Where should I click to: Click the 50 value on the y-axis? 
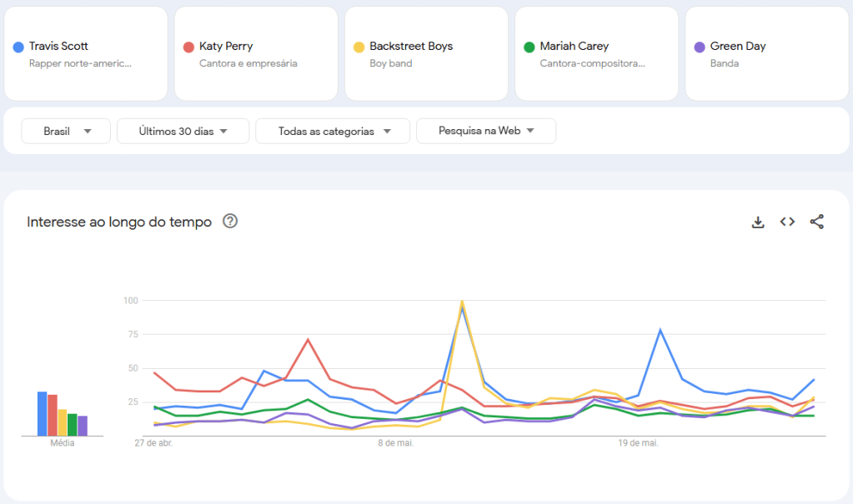point(133,368)
